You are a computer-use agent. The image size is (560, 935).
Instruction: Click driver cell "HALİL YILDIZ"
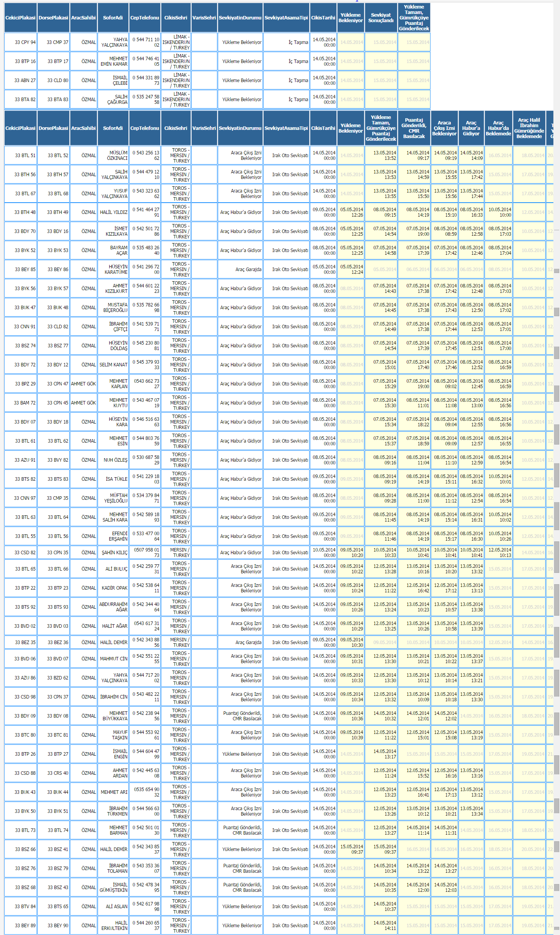[x=113, y=212]
